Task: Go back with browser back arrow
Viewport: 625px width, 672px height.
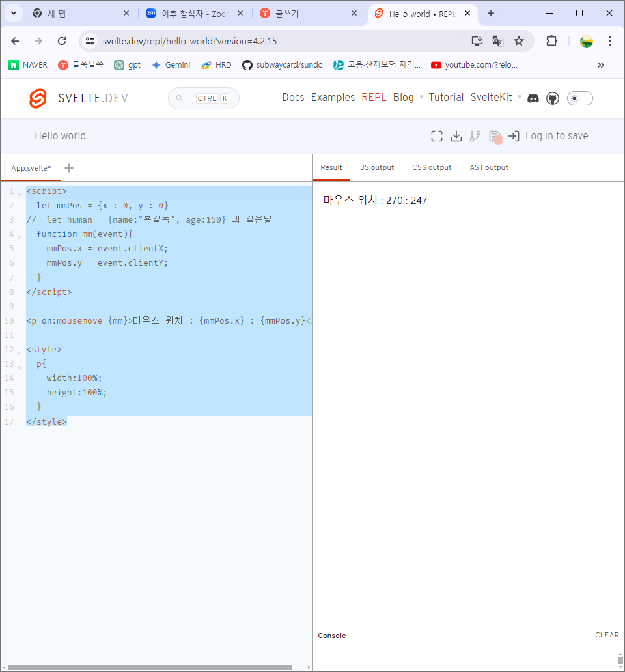Action: pyautogui.click(x=15, y=41)
